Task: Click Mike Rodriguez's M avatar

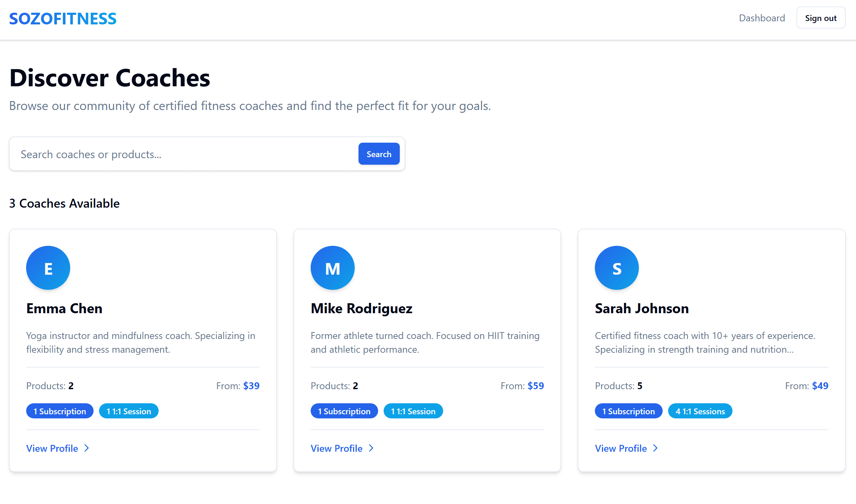Action: click(x=332, y=268)
